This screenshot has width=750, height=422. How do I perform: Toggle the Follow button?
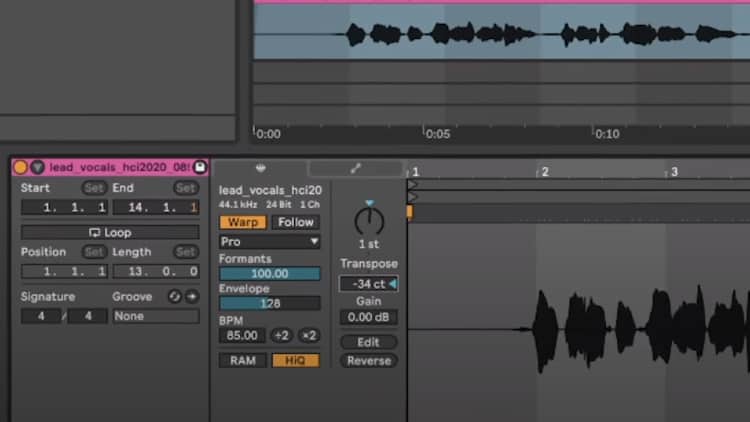296,222
